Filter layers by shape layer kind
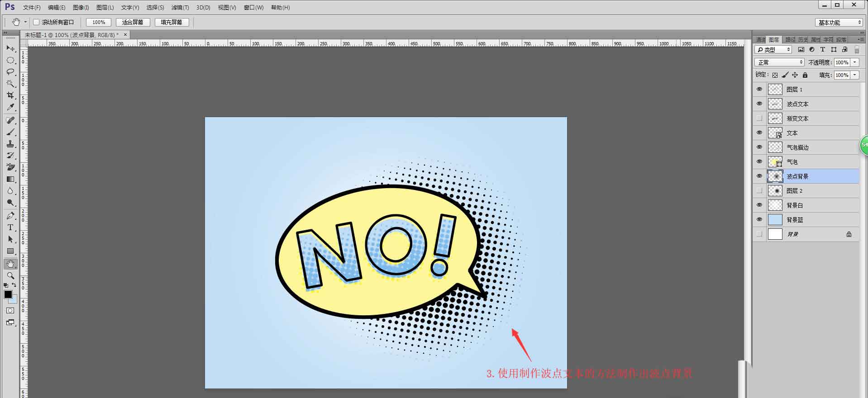Screen dimensions: 868x398 [x=834, y=50]
